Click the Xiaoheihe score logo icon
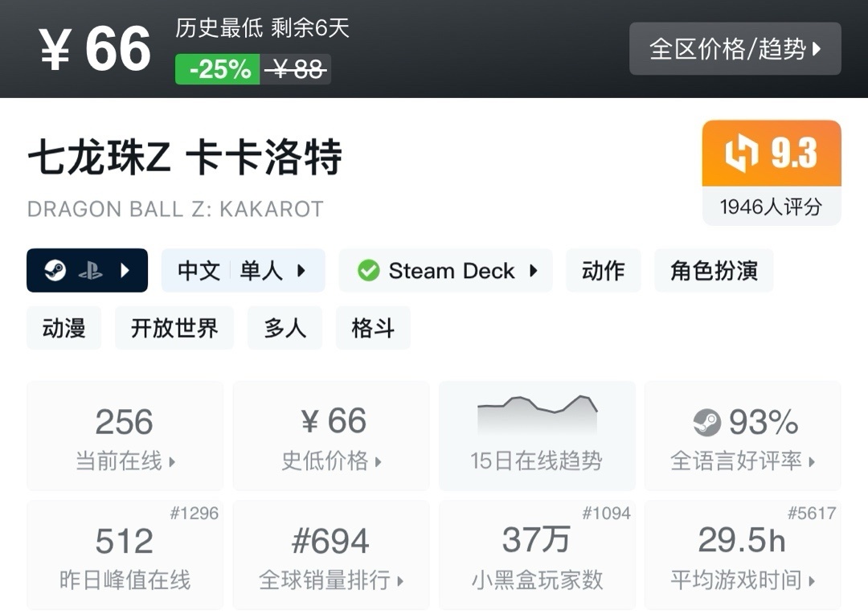The height and width of the screenshot is (614, 868). (741, 153)
